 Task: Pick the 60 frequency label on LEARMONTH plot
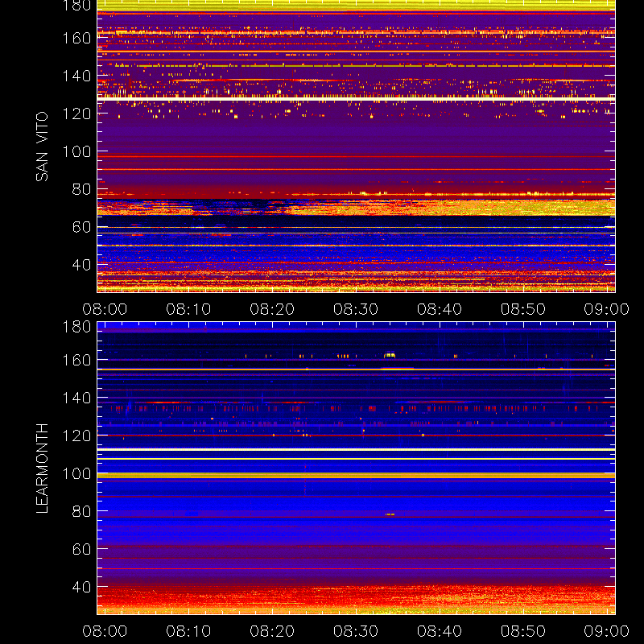pyautogui.click(x=81, y=549)
